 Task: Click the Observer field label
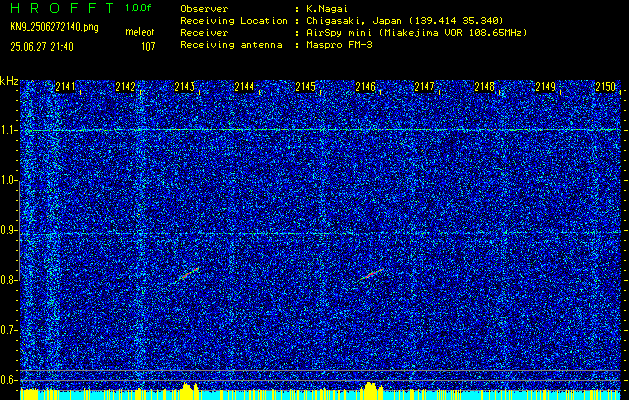(x=204, y=8)
